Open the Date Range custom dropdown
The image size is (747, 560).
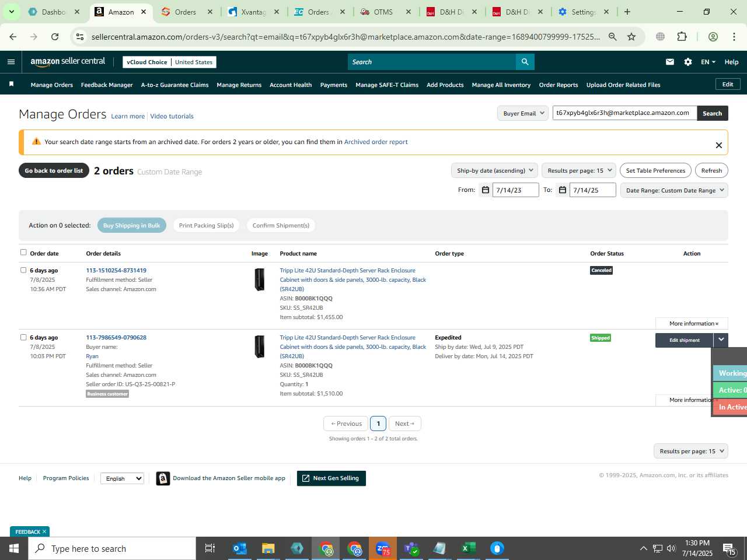(x=675, y=190)
